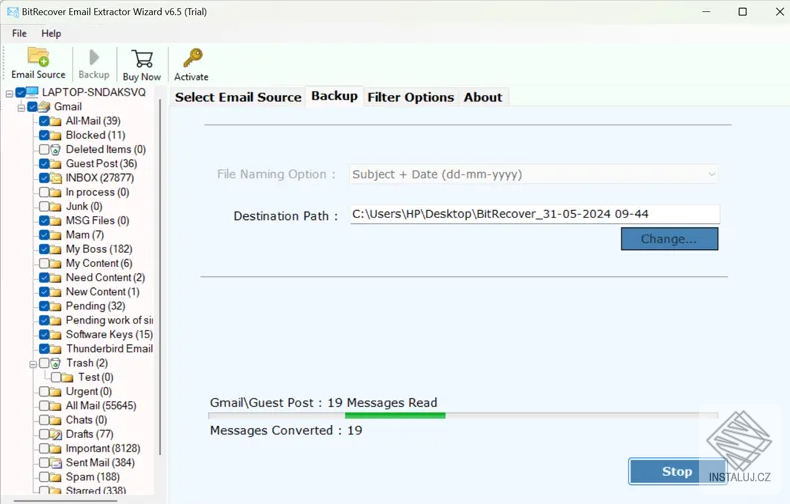Click the Trash recycle folder icon
Screen dimensions: 790x504
[55, 363]
